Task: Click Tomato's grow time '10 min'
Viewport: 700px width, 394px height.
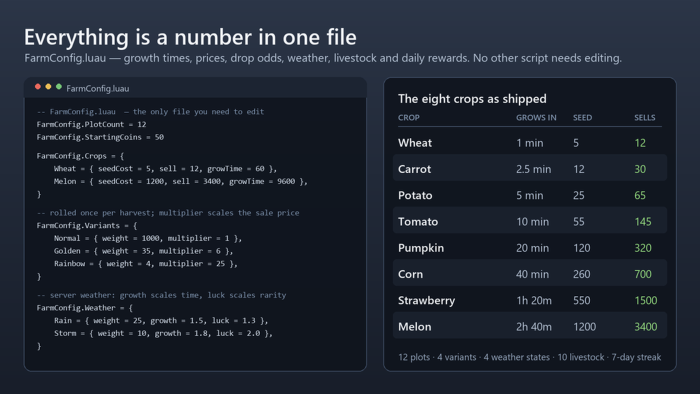Action: (x=532, y=222)
